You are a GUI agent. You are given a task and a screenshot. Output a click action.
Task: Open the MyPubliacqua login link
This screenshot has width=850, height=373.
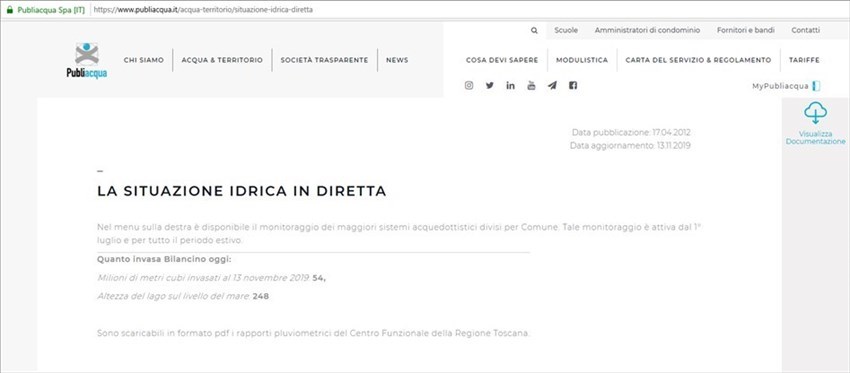pyautogui.click(x=780, y=86)
